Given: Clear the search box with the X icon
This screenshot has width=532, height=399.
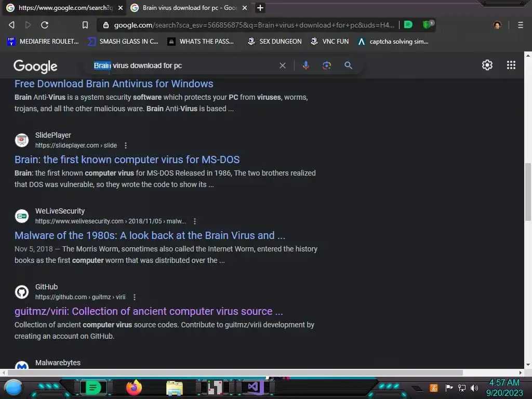Looking at the screenshot, I should (282, 65).
